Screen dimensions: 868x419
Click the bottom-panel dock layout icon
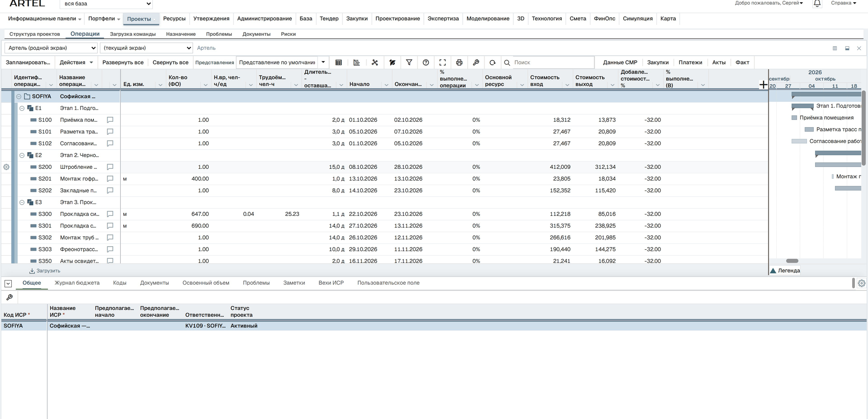(847, 48)
